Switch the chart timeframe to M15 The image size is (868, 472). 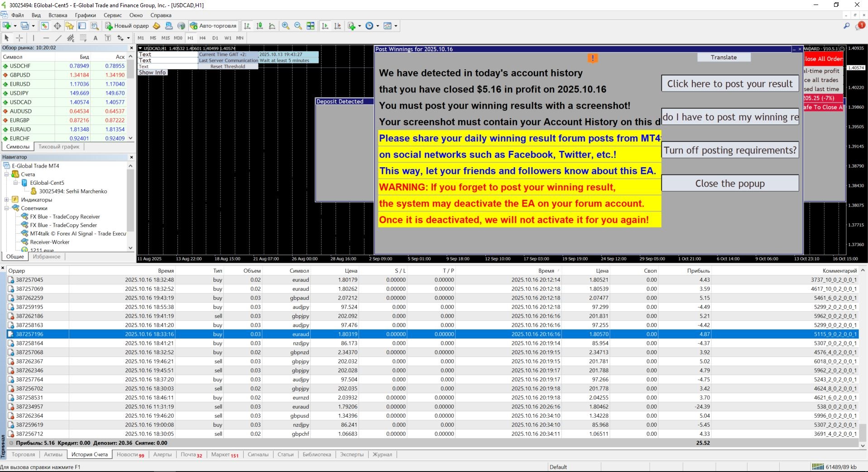pos(165,38)
